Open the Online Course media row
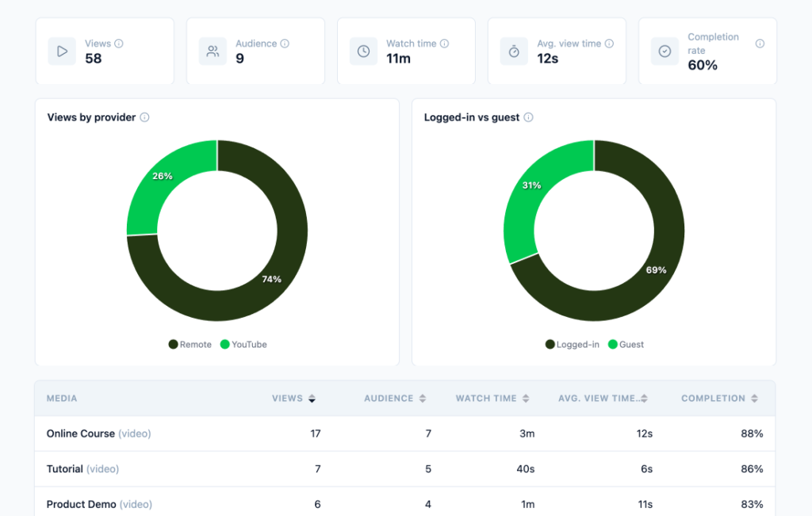Image resolution: width=812 pixels, height=516 pixels. click(405, 434)
